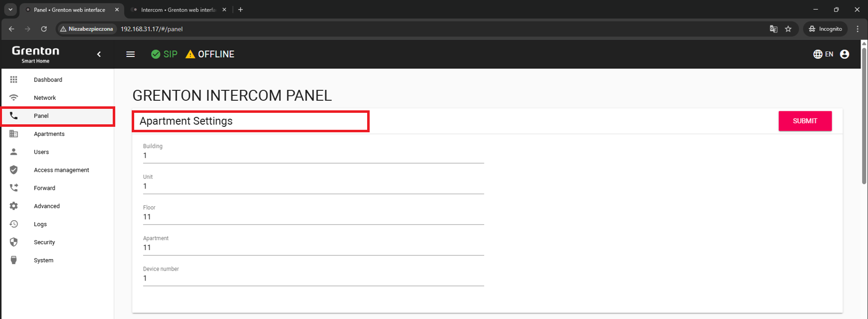
Task: Toggle the hamburger menu button
Action: click(131, 54)
